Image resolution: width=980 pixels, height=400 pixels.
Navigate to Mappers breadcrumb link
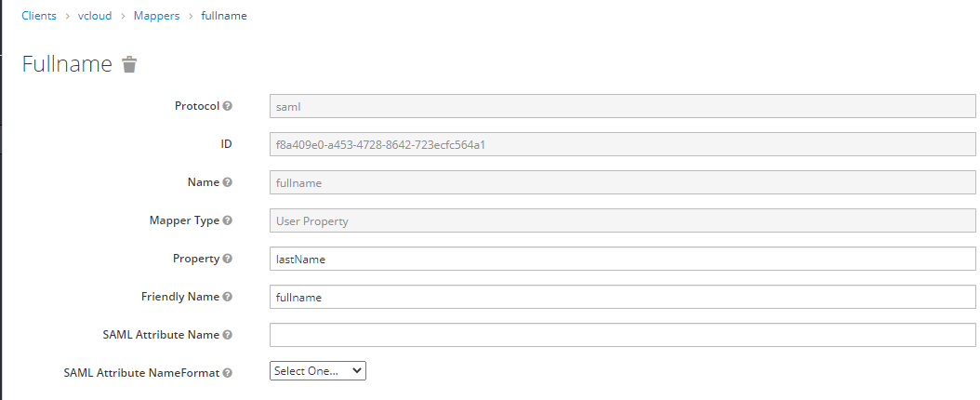(156, 16)
